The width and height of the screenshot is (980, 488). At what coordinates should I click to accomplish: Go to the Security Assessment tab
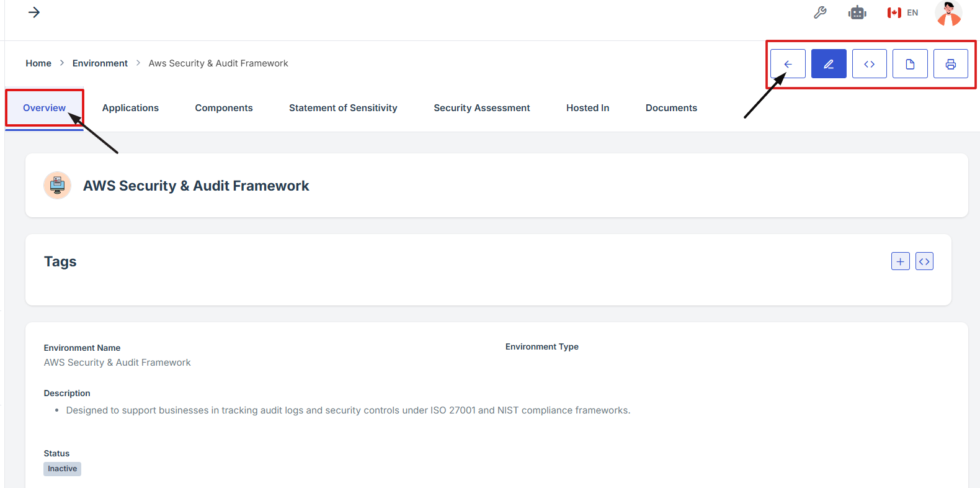481,108
